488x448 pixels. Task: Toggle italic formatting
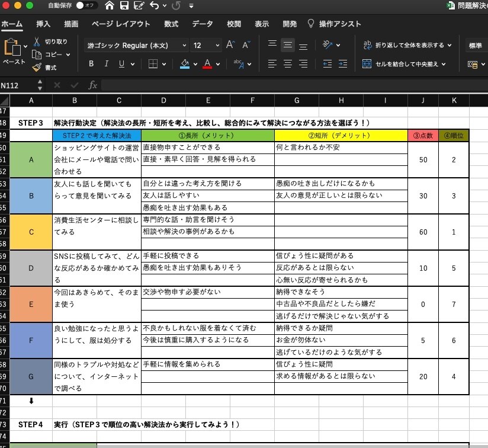pos(107,64)
